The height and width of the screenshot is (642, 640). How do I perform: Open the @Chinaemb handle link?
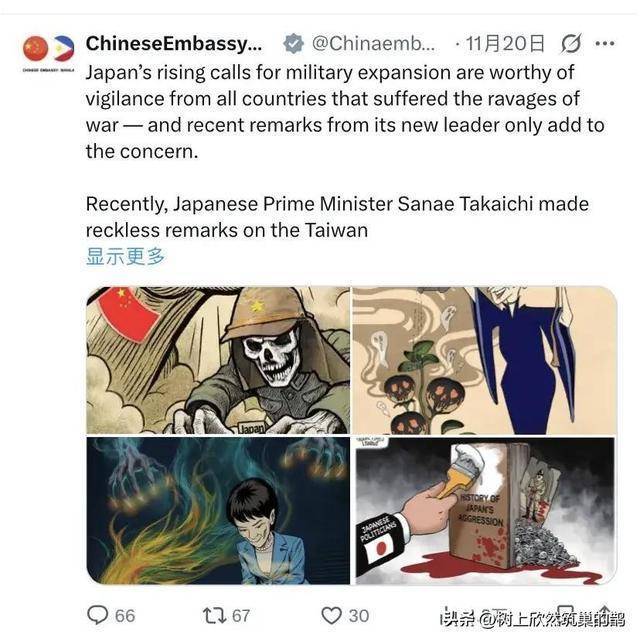coord(374,43)
